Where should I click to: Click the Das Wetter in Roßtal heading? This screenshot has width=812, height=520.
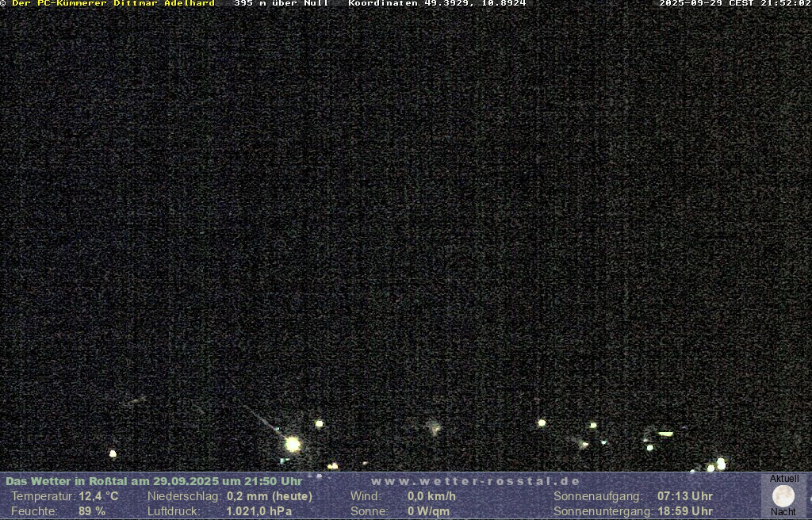pos(154,481)
